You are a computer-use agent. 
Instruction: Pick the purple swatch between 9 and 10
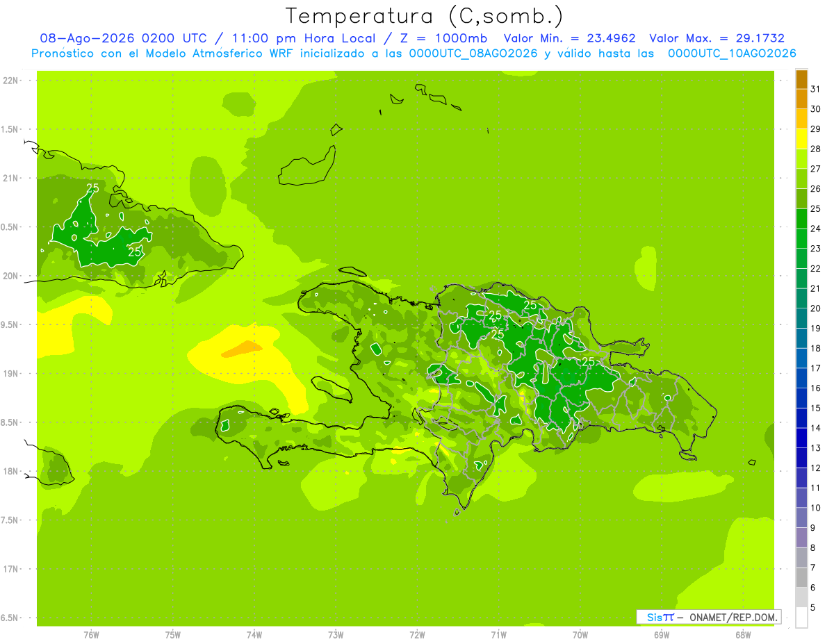[801, 518]
